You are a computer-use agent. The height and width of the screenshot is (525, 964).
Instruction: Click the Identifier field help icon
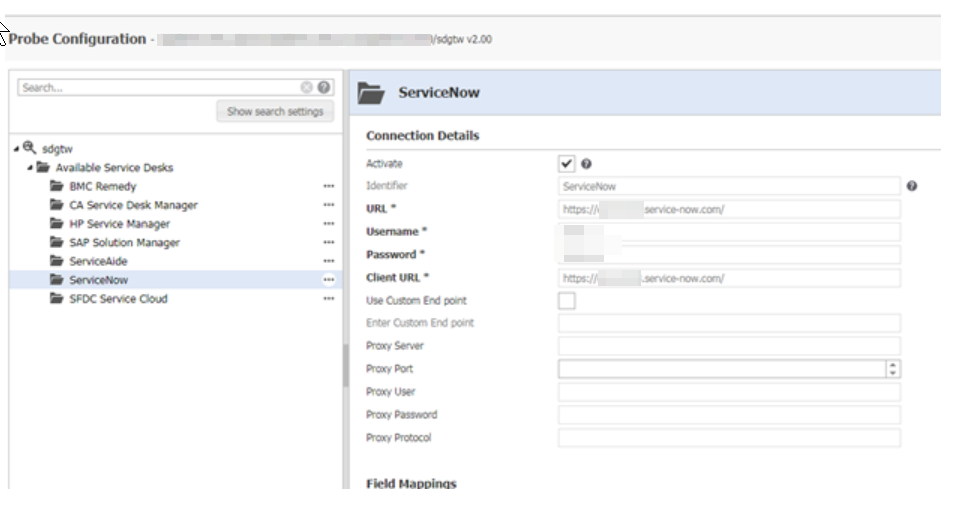point(912,186)
